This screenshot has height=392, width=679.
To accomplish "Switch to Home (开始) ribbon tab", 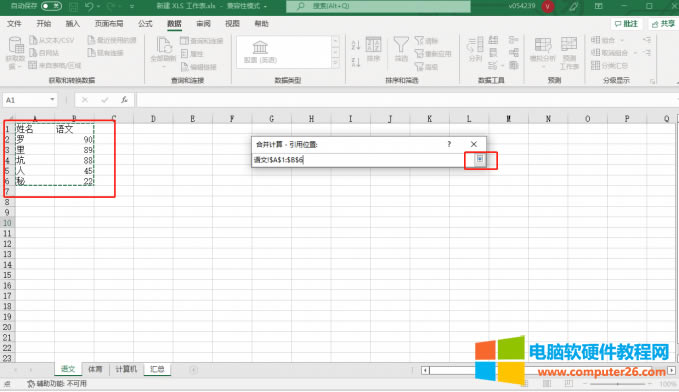I will [43, 23].
